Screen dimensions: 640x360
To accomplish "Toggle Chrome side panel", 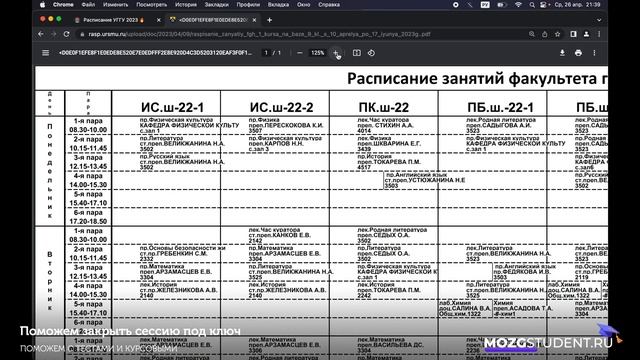I will [573, 34].
